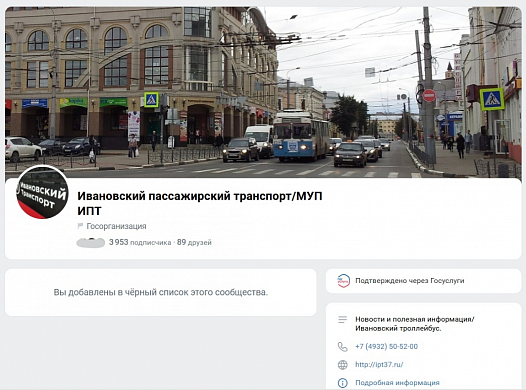Click the community cover street photo
Viewport: 526px width, 390px height.
tap(263, 92)
